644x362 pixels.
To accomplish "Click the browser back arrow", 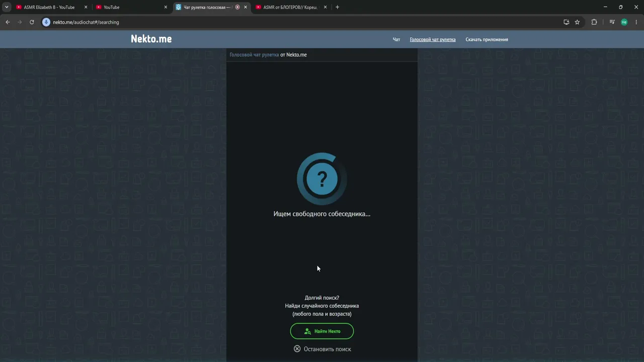I will [8, 22].
